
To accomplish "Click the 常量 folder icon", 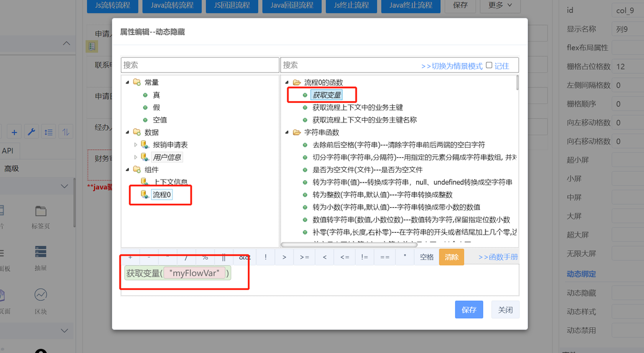I will pos(137,82).
